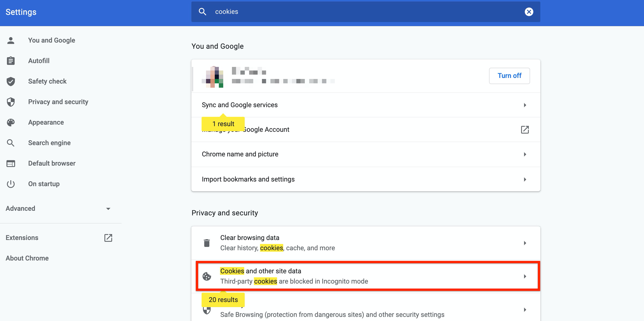Open Sync and Google services row
Image resolution: width=644 pixels, height=321 pixels.
366,105
